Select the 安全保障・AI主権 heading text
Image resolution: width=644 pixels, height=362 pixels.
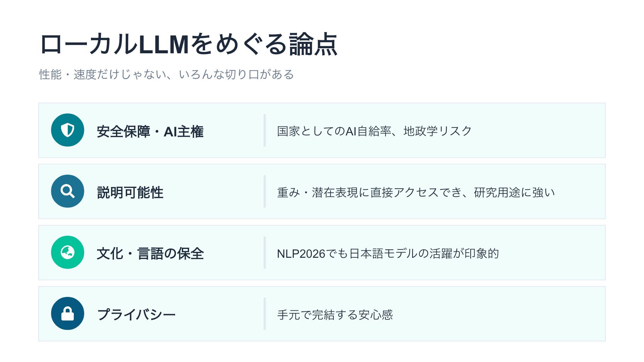click(x=150, y=131)
